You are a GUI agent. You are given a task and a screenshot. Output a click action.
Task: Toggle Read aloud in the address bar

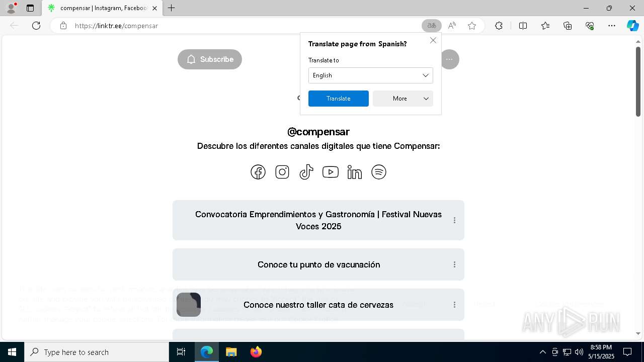pos(452,26)
